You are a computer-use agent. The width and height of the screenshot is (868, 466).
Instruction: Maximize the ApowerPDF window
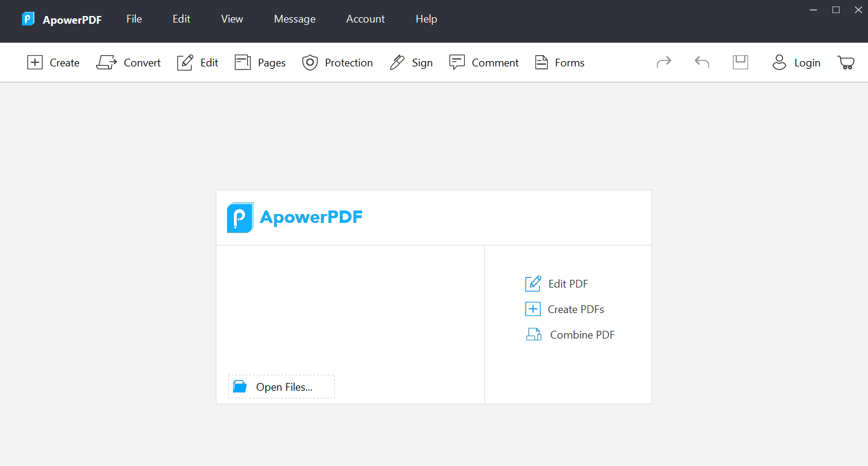tap(836, 9)
